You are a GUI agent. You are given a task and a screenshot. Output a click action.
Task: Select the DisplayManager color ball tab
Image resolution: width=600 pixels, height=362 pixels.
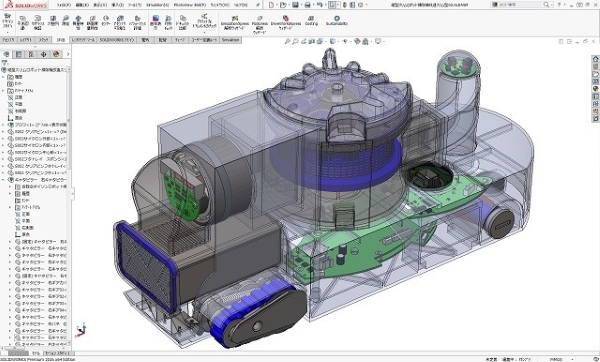(56, 54)
